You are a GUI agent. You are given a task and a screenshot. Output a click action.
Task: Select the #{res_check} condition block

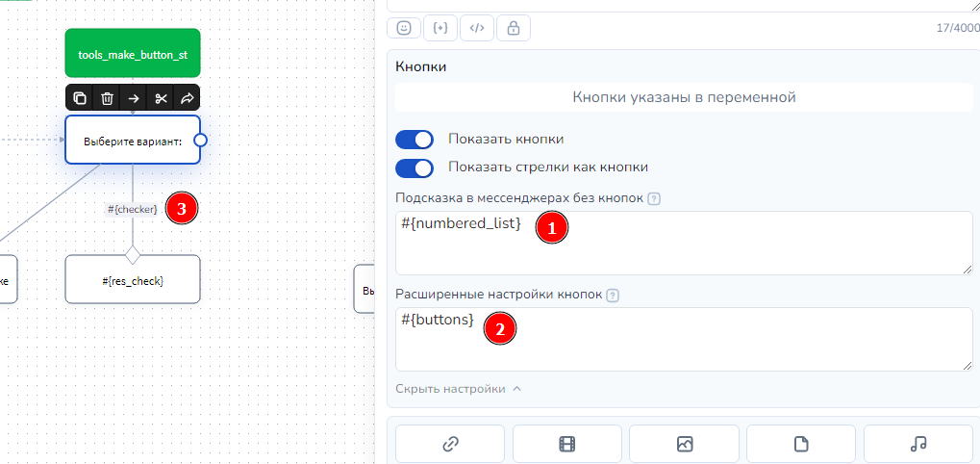pyautogui.click(x=133, y=281)
